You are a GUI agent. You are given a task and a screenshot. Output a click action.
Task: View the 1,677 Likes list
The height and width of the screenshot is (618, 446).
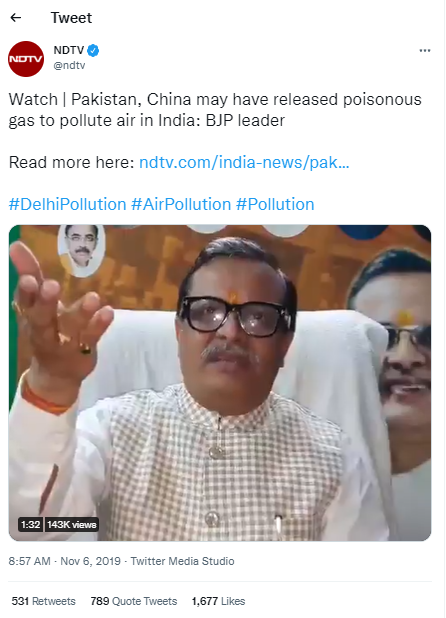[x=218, y=601]
